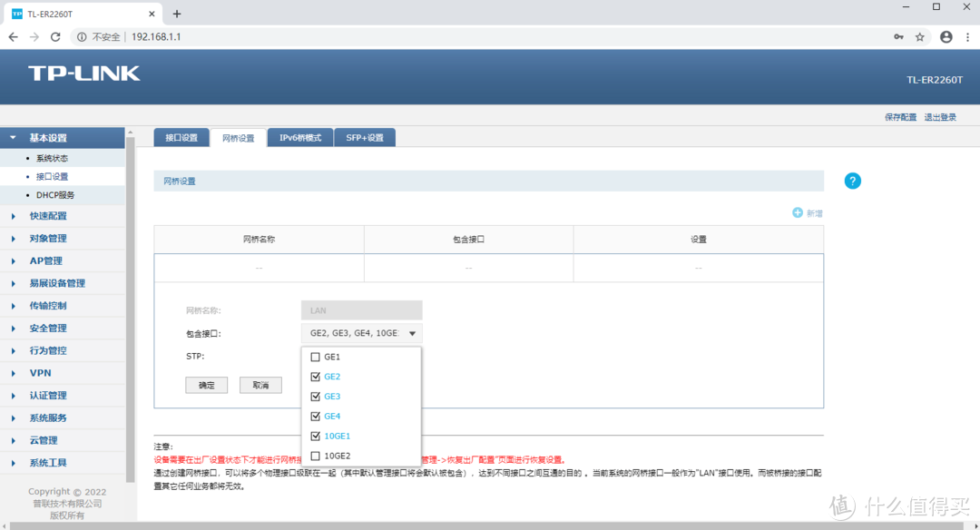The height and width of the screenshot is (530, 980).
Task: Refresh the page with the browser reload icon
Action: [x=55, y=36]
